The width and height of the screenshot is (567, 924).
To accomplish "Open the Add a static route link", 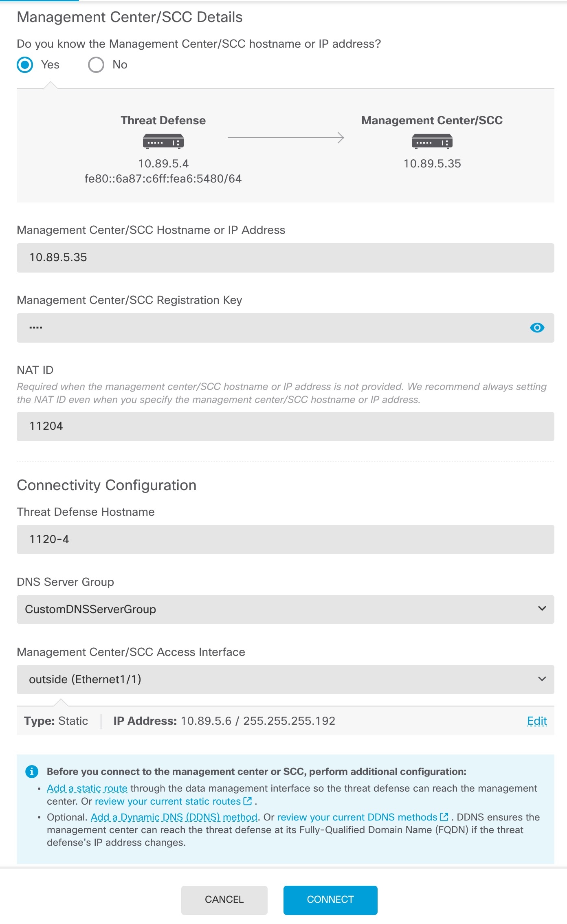I will point(87,788).
